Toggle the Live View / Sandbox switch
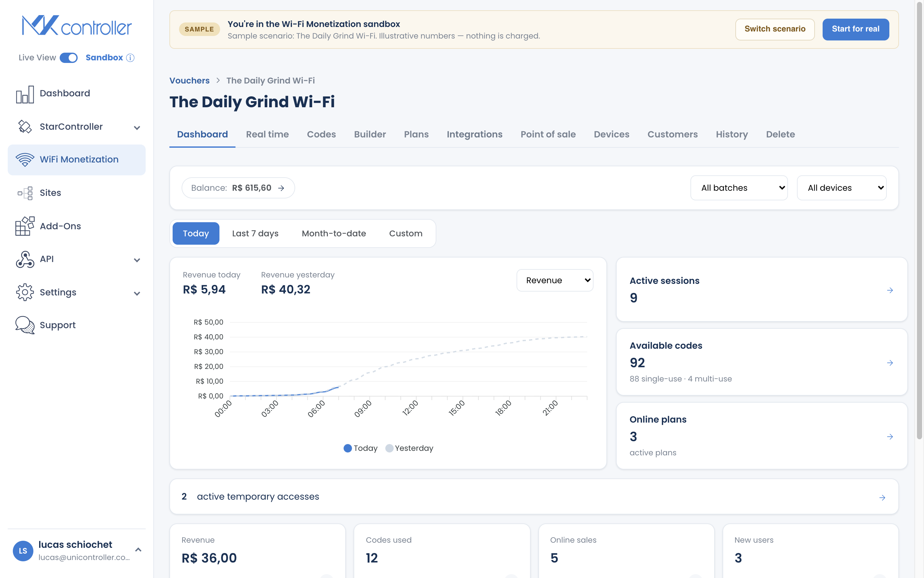 click(69, 58)
